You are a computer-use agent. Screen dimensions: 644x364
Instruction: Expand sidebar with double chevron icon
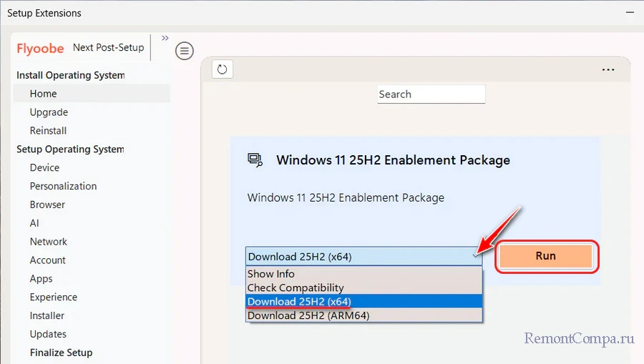point(165,38)
